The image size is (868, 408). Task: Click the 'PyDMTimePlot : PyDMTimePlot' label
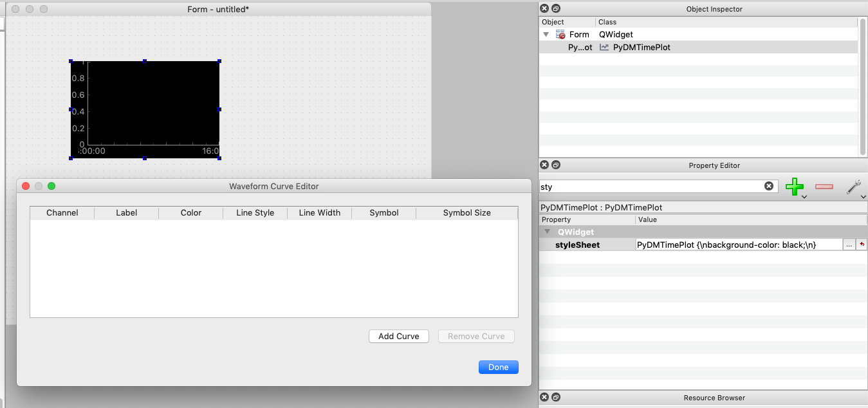tap(602, 207)
